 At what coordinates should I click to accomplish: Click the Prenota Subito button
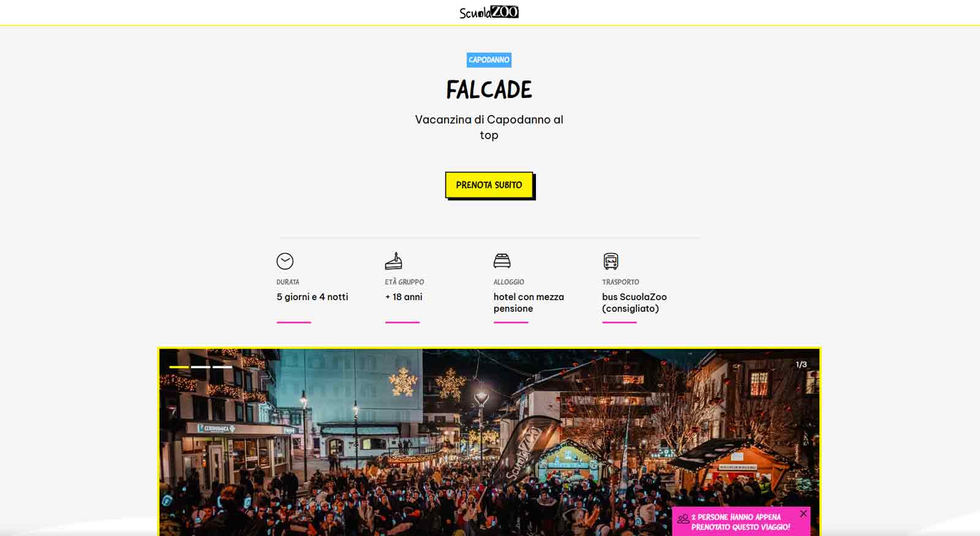coord(489,185)
